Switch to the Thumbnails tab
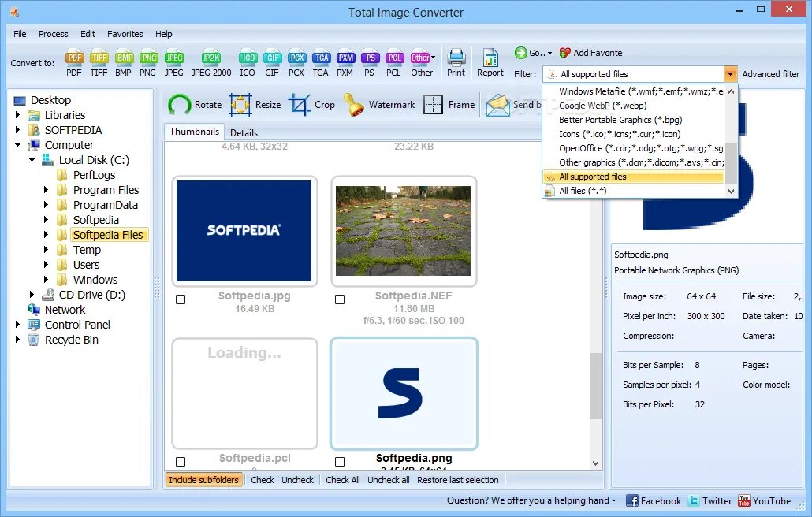 (194, 132)
